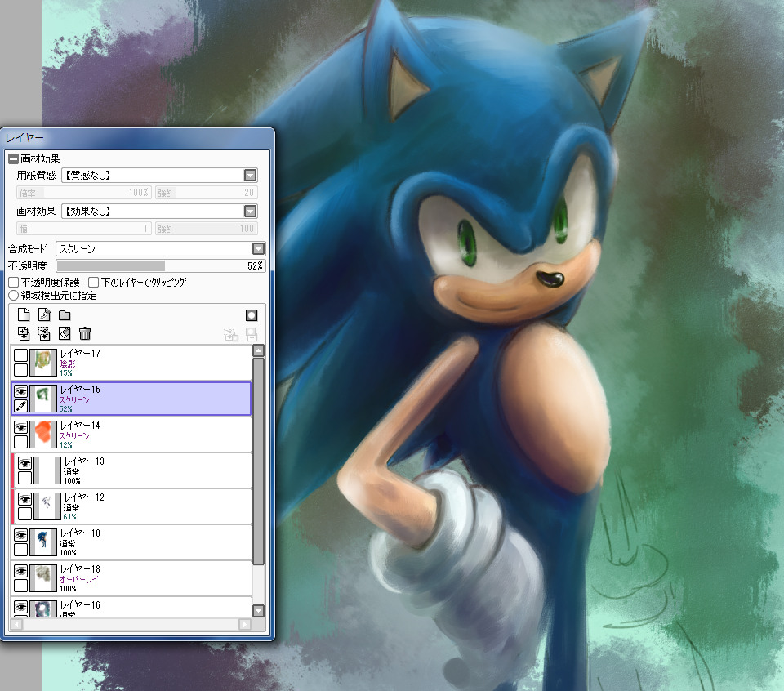
Task: Select the レイヤー14 layer row
Action: 131,435
